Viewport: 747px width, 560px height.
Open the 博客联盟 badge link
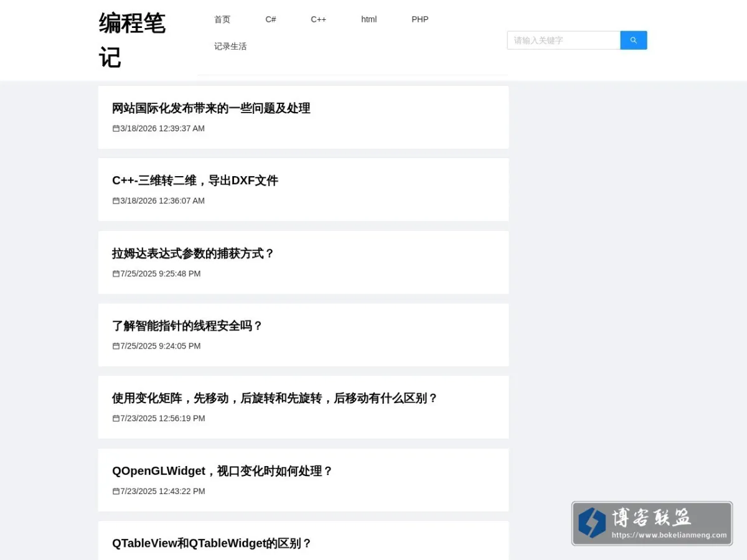[652, 524]
